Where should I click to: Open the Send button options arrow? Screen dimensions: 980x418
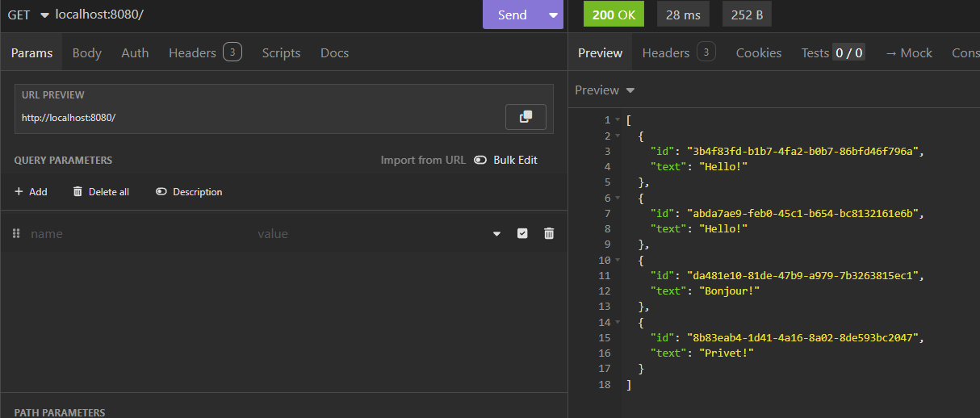tap(553, 15)
